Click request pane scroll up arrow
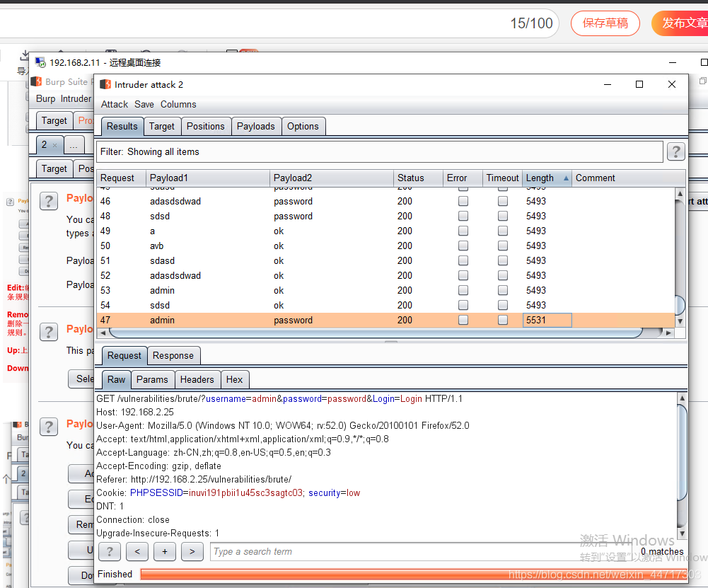Viewport: 708px width, 588px height. [x=682, y=398]
